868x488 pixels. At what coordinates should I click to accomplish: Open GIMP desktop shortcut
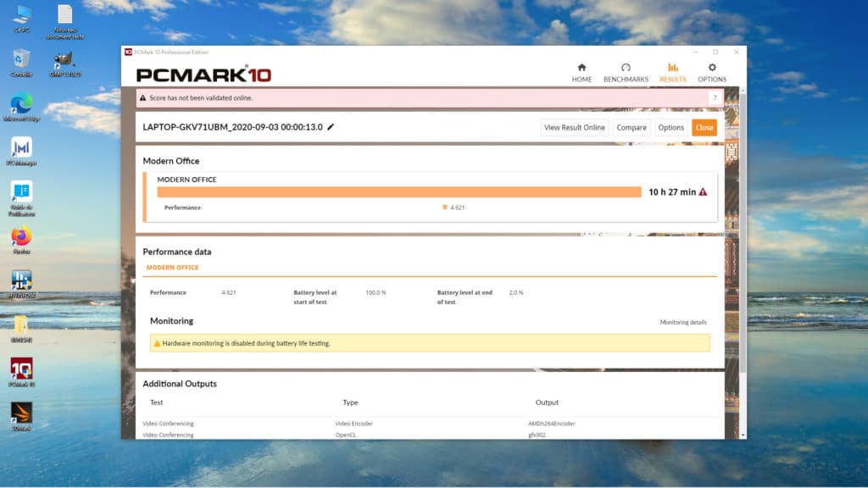click(64, 64)
